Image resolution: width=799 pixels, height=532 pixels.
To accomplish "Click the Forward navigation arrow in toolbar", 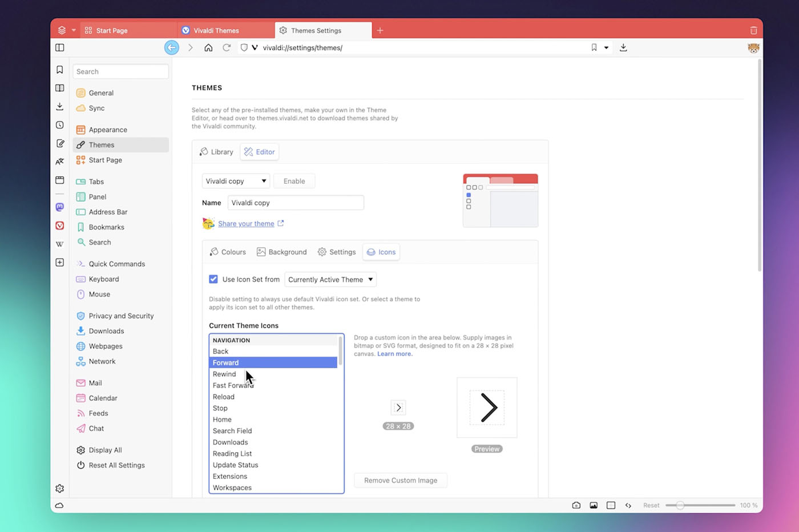I will coord(191,48).
